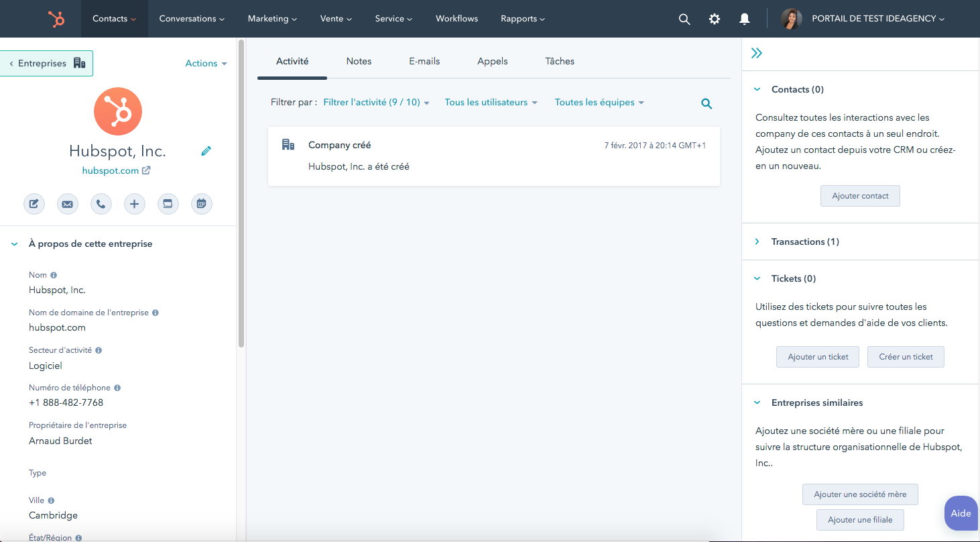Click the company building icon in activity card
The height and width of the screenshot is (542, 980).
click(x=288, y=145)
